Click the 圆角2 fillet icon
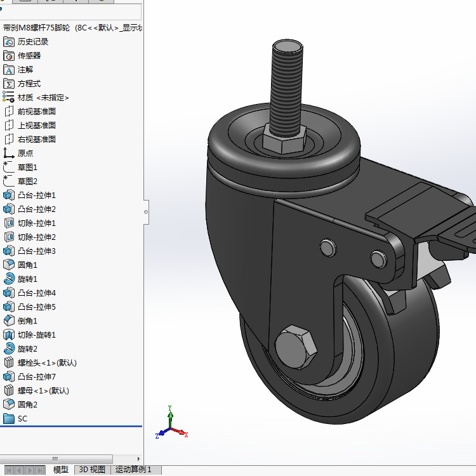 coord(9,405)
